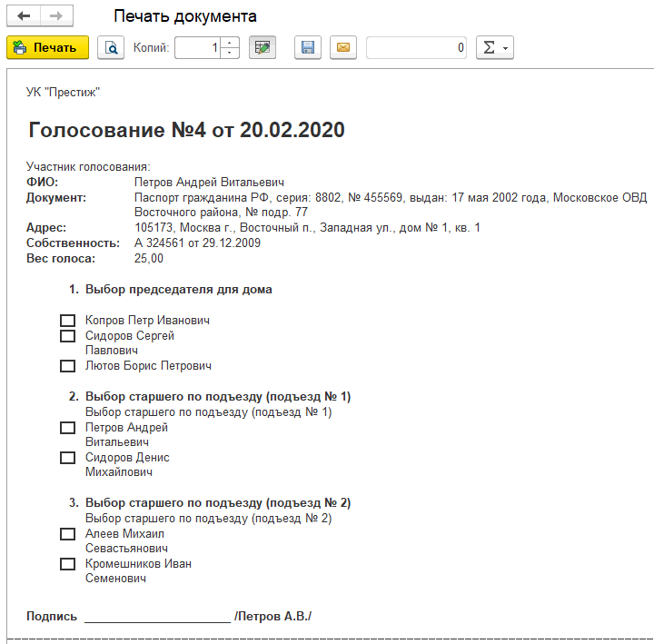Send document by email envelope icon
654x644 pixels.
[x=342, y=47]
